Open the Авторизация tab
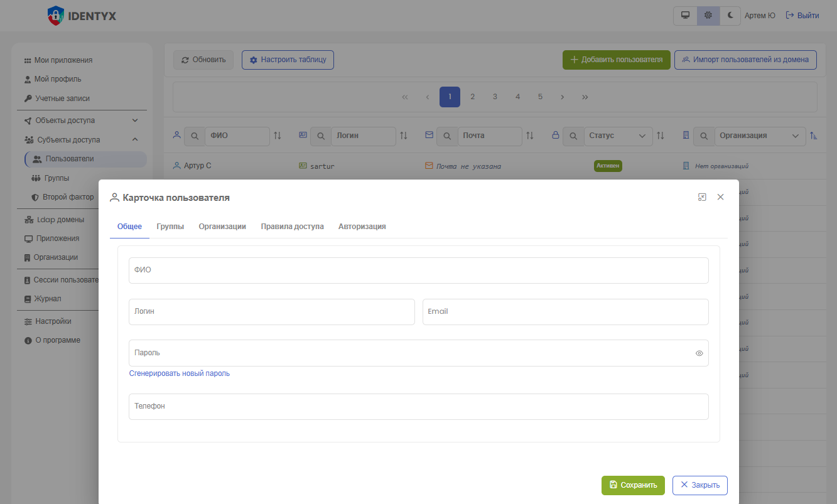Image resolution: width=837 pixels, height=504 pixels. click(362, 227)
